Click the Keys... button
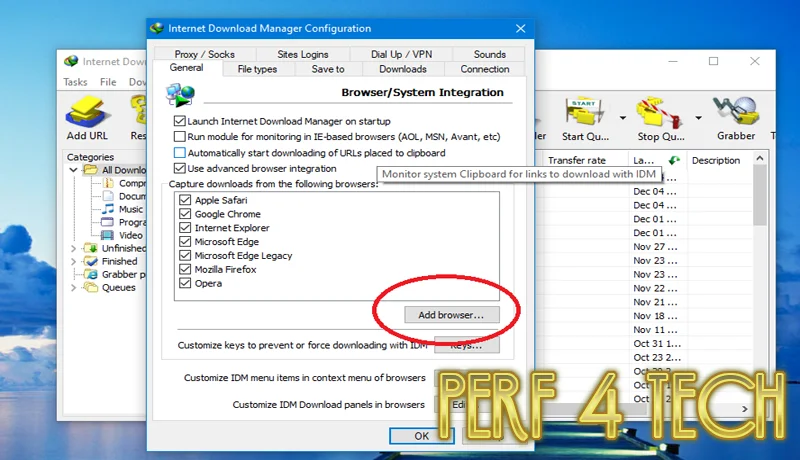 pos(466,345)
